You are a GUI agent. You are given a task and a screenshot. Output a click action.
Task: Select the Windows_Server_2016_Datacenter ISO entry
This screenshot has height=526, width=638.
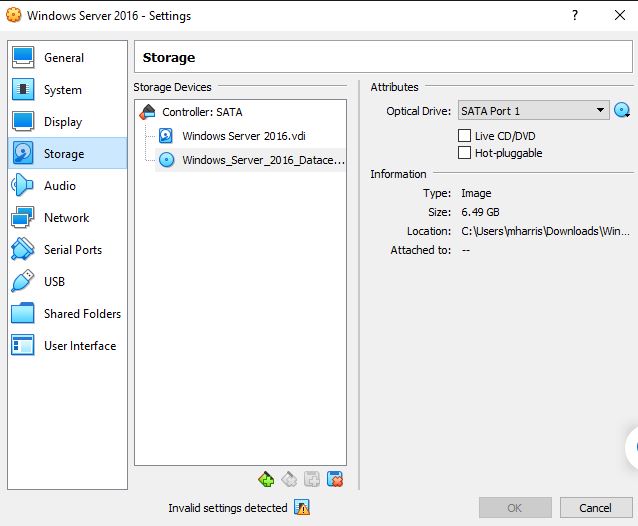[263, 160]
